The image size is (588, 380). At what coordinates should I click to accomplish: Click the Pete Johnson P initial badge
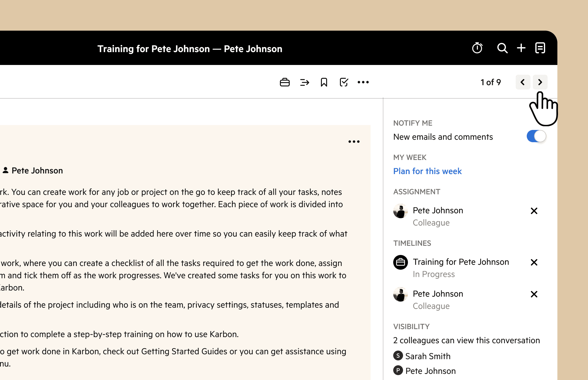tap(398, 370)
